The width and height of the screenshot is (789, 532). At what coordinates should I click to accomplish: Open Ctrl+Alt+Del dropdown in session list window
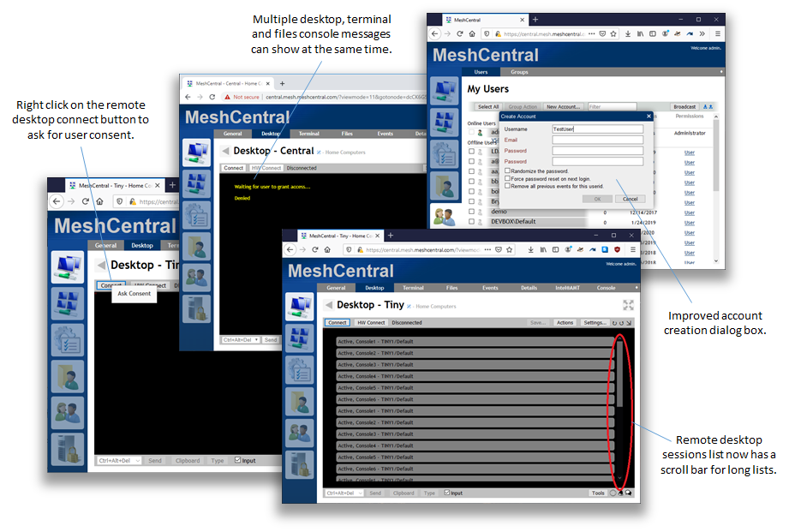click(344, 493)
